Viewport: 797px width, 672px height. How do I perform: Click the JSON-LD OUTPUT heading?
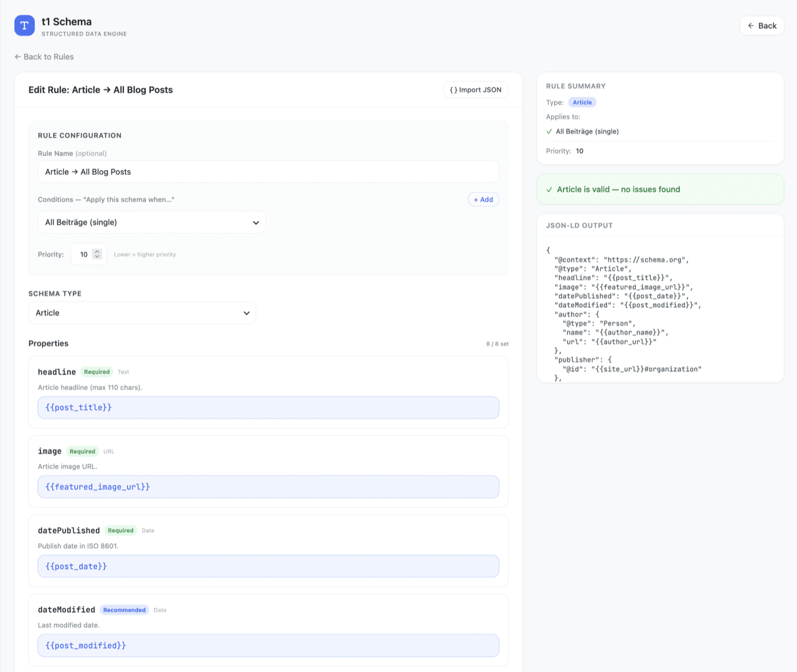tap(579, 226)
